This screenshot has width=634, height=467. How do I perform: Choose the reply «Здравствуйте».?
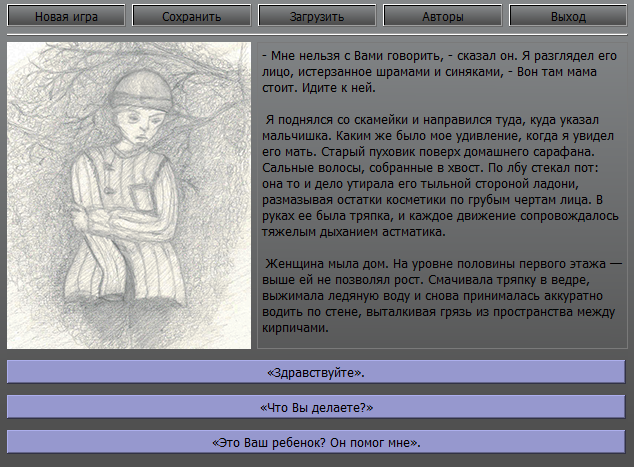coord(316,372)
